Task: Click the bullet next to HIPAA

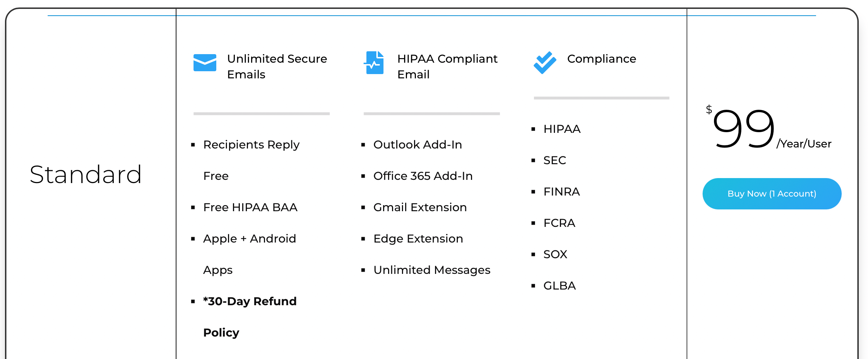Action: [x=533, y=129]
